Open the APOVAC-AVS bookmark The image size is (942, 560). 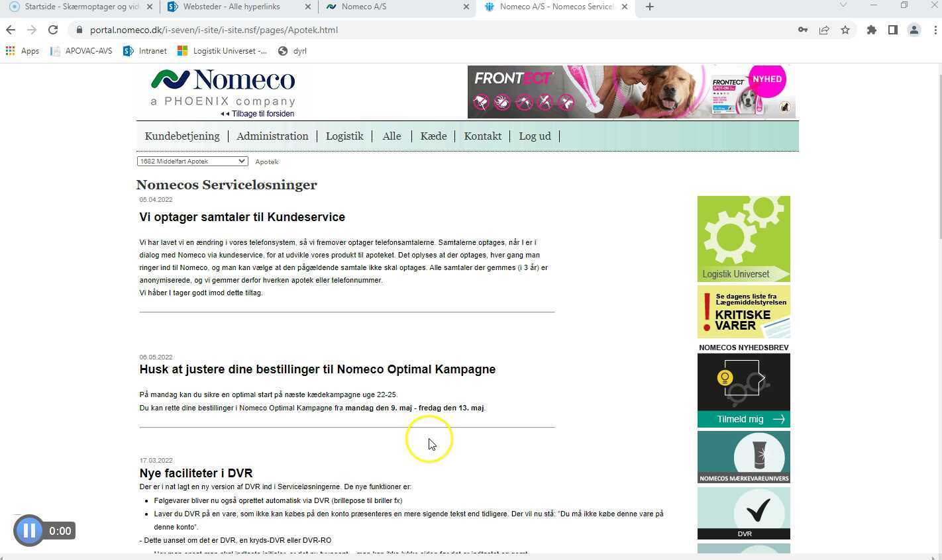[87, 51]
